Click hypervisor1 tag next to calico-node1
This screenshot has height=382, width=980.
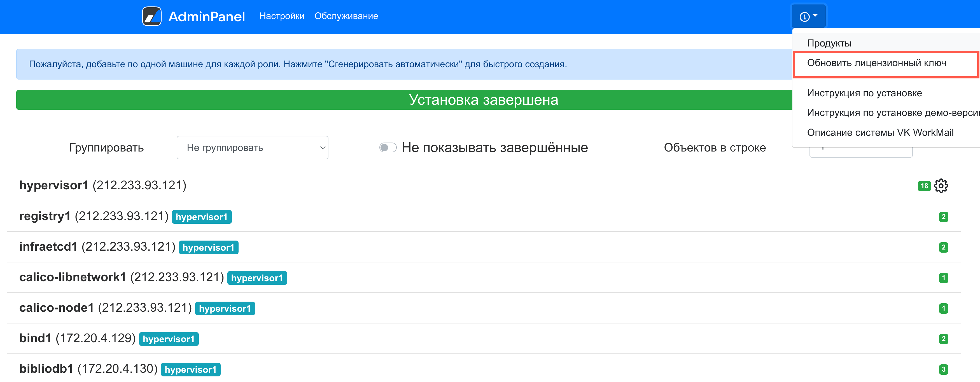point(225,309)
